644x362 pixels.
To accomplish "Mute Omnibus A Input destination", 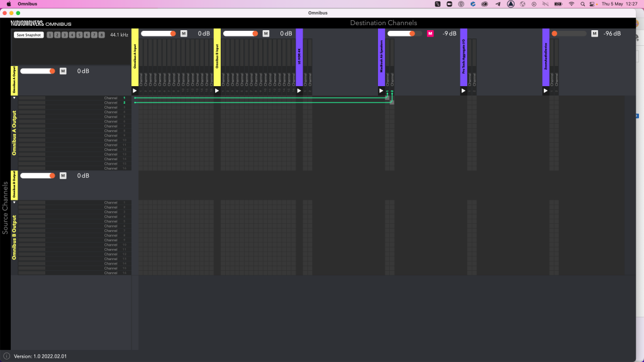I will pyautogui.click(x=184, y=34).
